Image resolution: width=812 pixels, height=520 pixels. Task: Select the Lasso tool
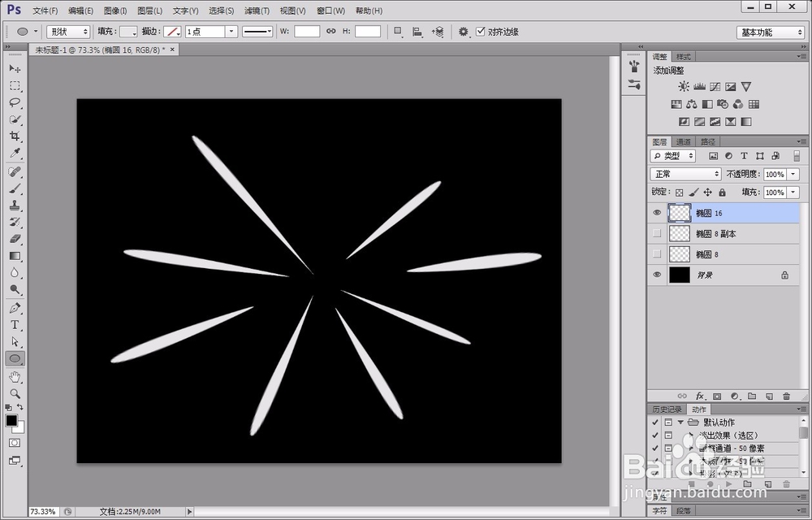click(15, 102)
